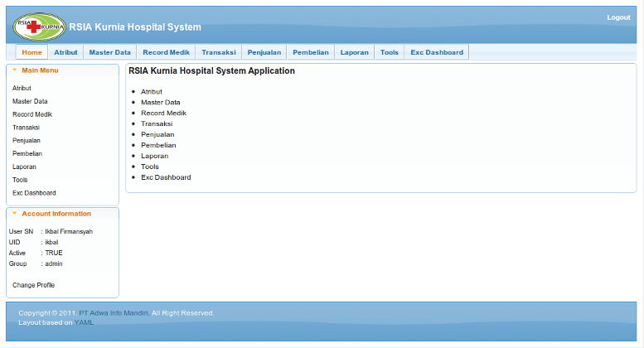644x348 pixels.
Task: Open the YAML link in the footer
Action: pos(84,322)
